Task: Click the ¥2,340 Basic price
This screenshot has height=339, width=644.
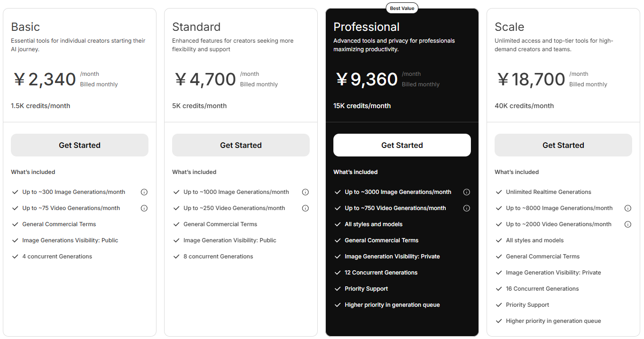Action: tap(45, 79)
